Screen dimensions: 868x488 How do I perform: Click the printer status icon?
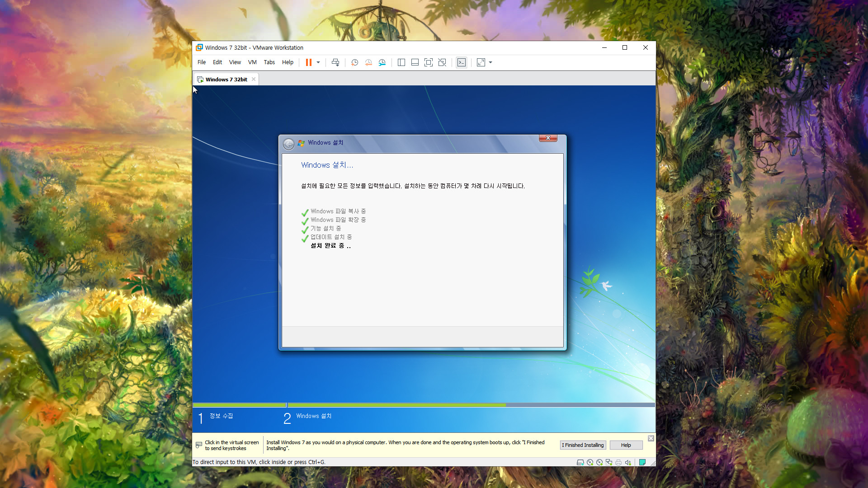(618, 462)
